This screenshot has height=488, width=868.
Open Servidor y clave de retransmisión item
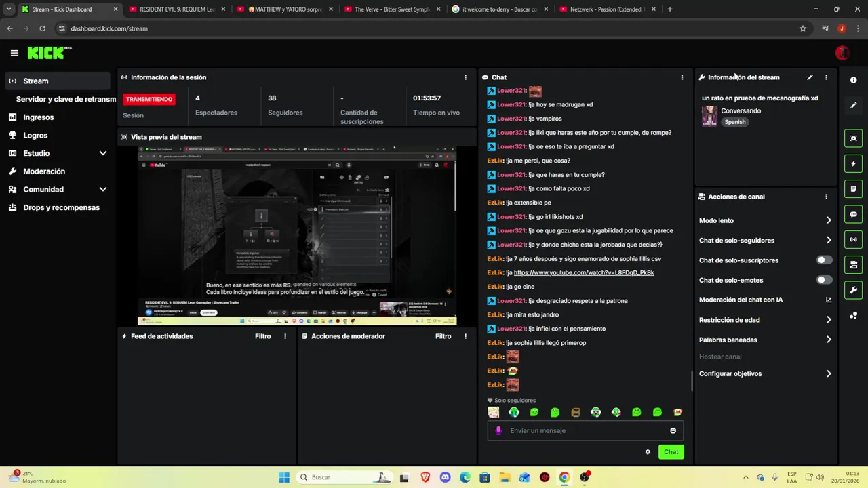pos(66,99)
